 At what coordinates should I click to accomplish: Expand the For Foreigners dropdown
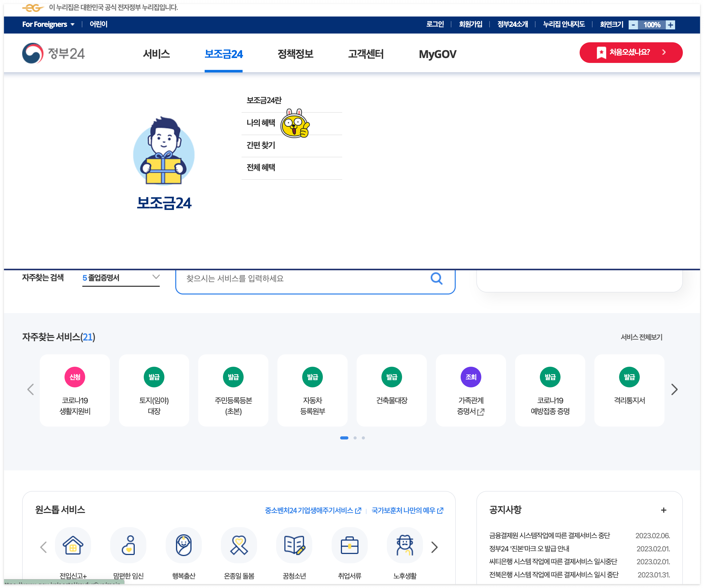click(x=48, y=25)
